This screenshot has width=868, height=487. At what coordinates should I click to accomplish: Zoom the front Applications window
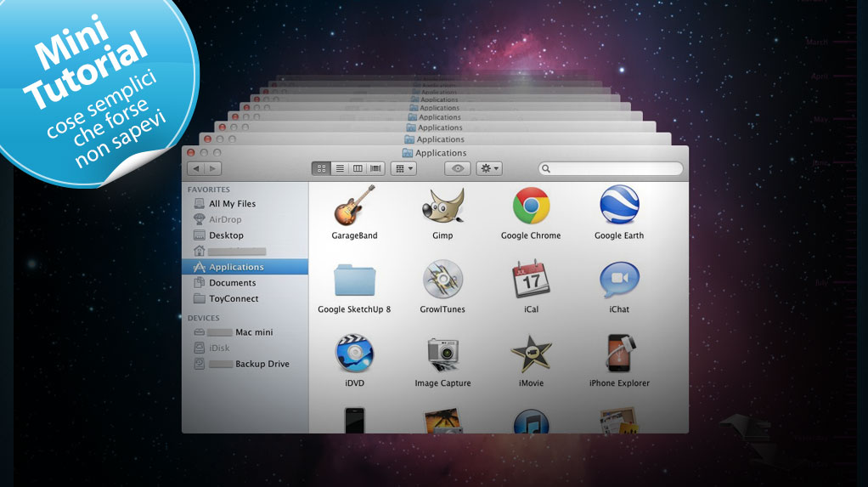click(x=217, y=152)
